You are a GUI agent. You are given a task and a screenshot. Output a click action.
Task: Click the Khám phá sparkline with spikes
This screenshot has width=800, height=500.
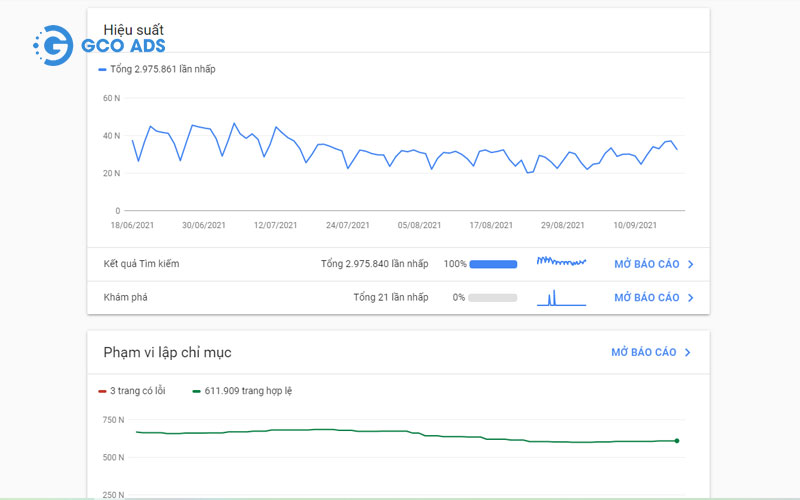[560, 297]
